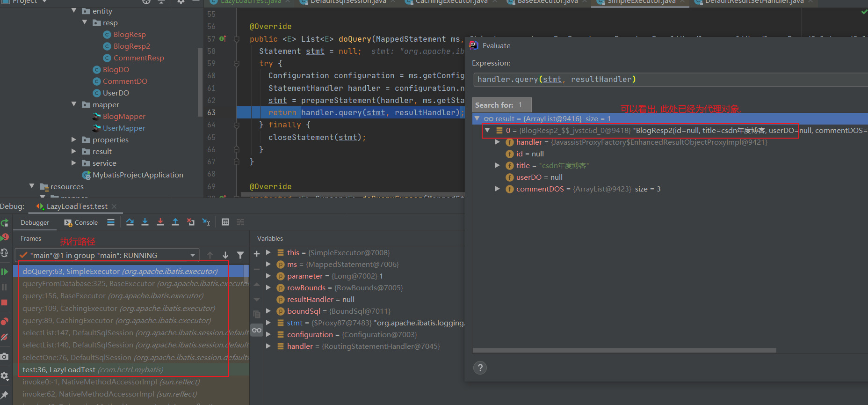Click the Search for field in Evaluate

[x=502, y=105]
